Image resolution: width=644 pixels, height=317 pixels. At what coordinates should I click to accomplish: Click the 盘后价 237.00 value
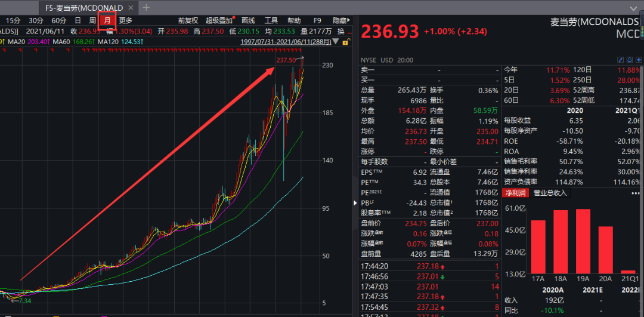point(488,223)
